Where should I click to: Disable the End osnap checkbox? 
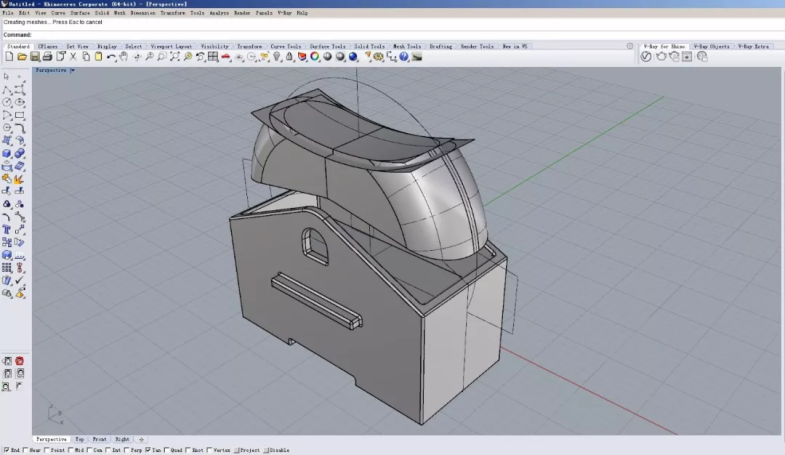click(5, 450)
